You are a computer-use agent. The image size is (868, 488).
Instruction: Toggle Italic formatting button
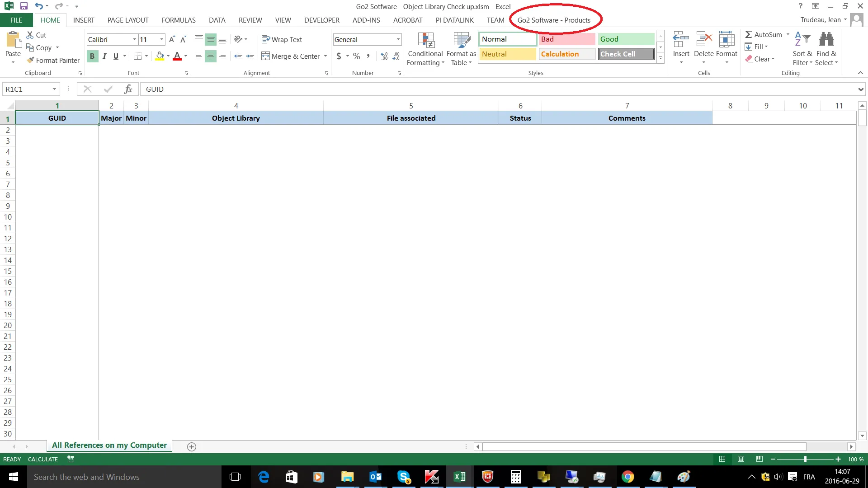pos(104,56)
